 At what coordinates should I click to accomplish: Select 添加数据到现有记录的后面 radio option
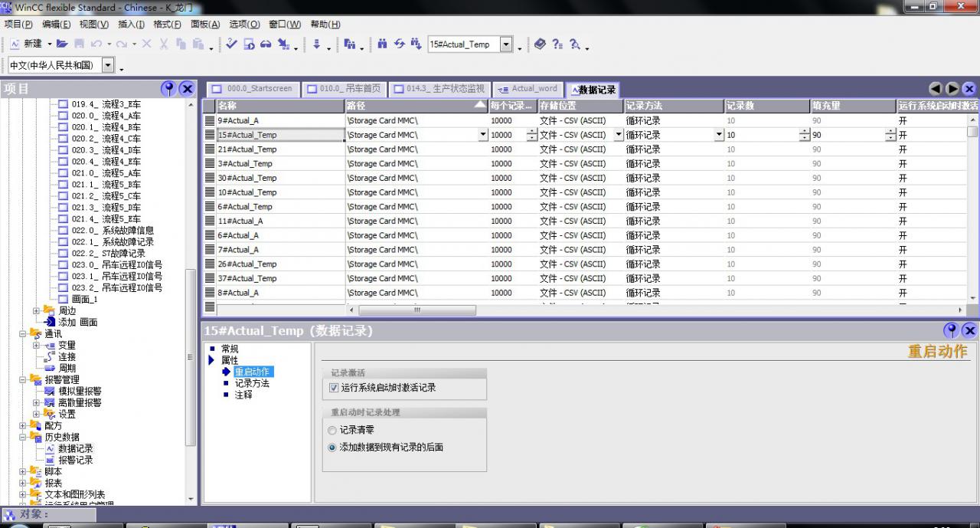click(x=332, y=448)
